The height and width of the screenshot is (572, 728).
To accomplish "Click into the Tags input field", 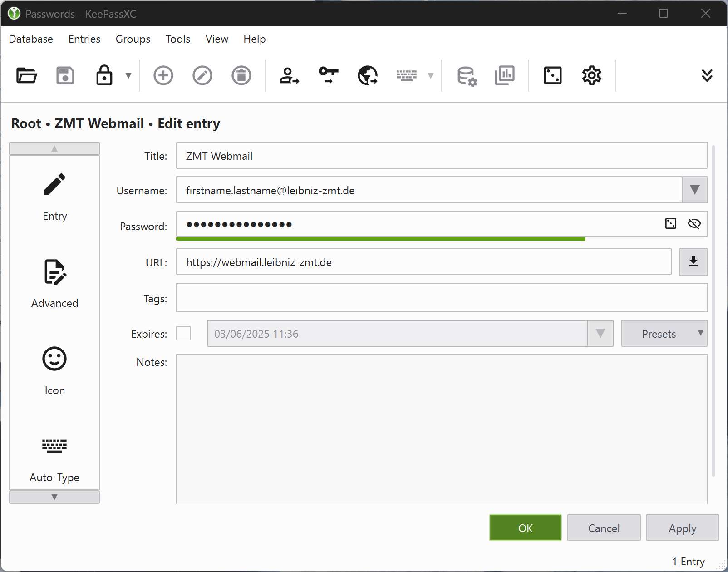I will [442, 298].
